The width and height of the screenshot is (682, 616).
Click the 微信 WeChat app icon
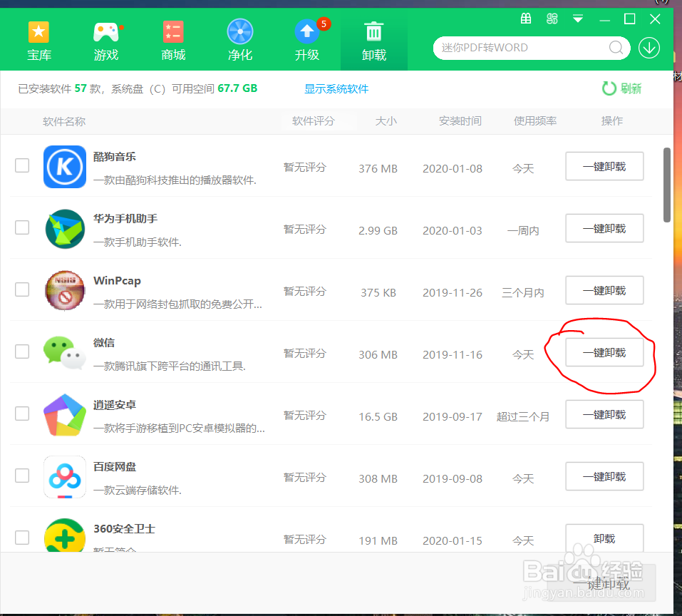click(x=65, y=353)
